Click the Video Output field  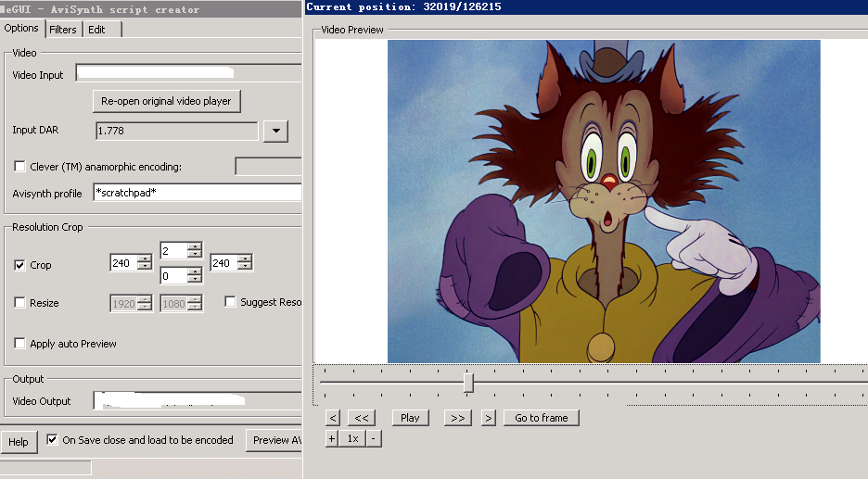(x=198, y=400)
